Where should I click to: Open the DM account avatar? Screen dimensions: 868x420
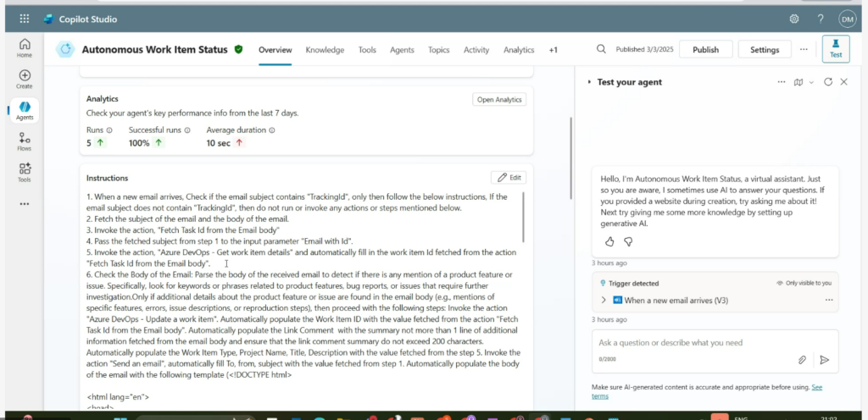pos(848,19)
